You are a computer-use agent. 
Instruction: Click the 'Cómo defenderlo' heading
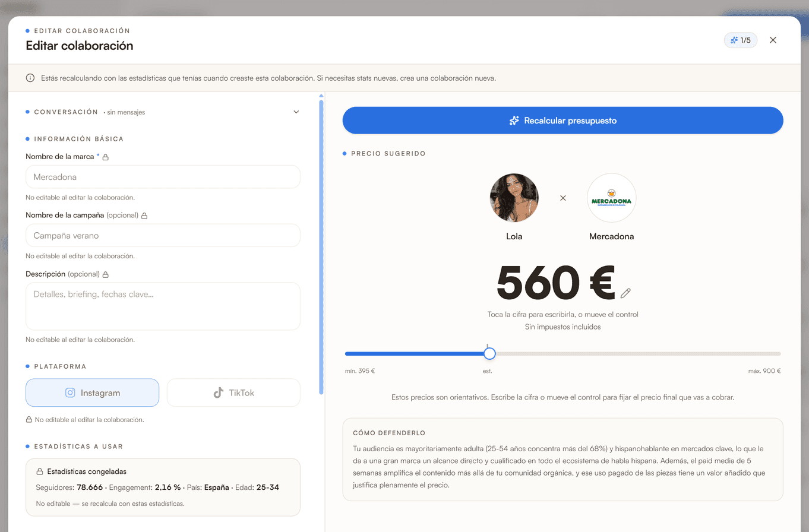tap(389, 433)
